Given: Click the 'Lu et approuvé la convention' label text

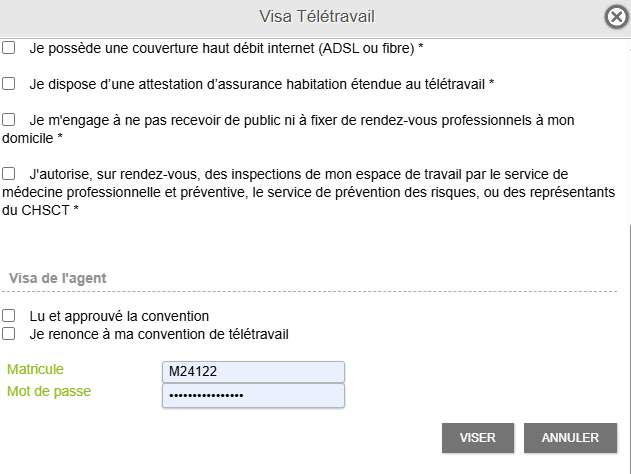Looking at the screenshot, I should 119,316.
